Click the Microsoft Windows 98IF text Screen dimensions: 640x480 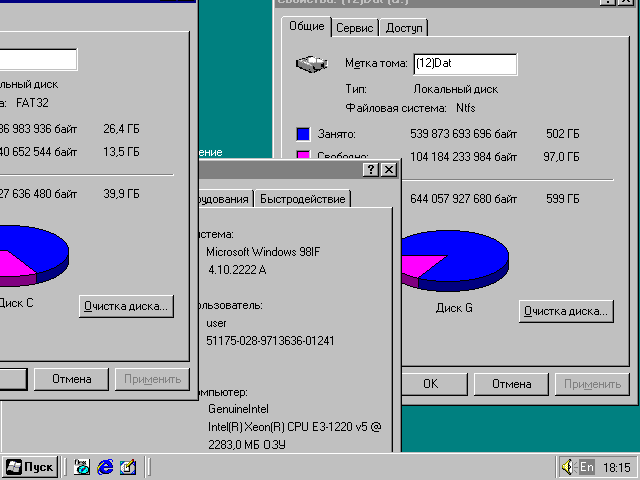pos(263,252)
